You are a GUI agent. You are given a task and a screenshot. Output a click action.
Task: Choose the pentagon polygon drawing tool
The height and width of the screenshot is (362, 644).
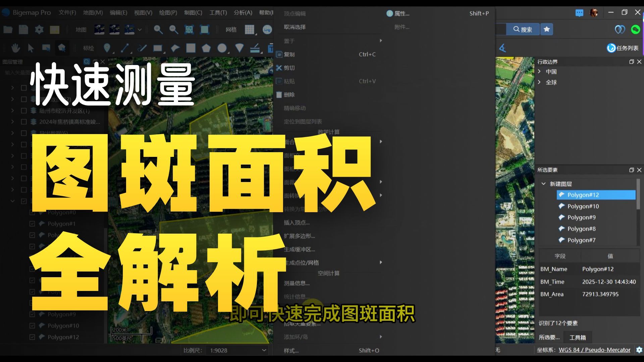[206, 48]
